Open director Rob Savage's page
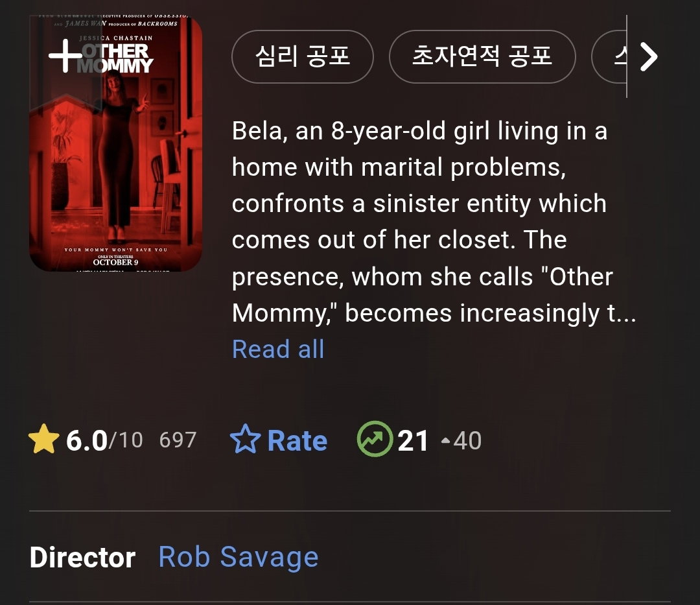 [239, 557]
